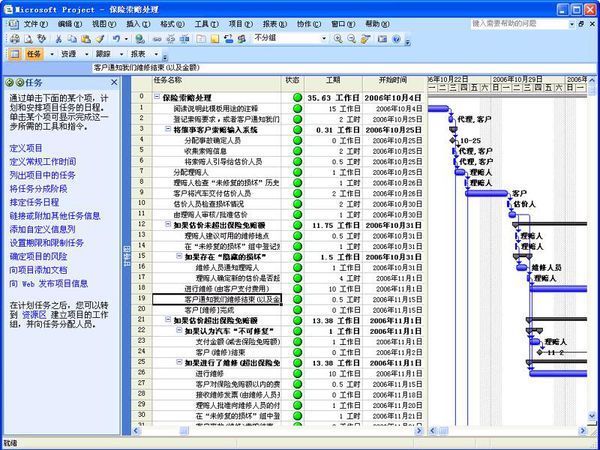600x450 pixels.
Task: Collapse the 如果存在"隐藏的损坏" summary task
Action: point(179,256)
